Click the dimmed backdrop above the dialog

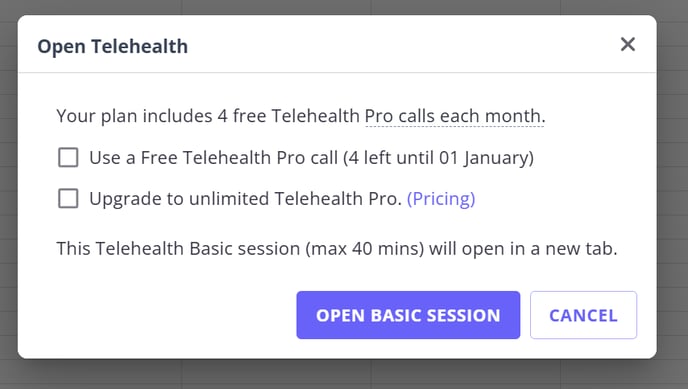click(344, 7)
